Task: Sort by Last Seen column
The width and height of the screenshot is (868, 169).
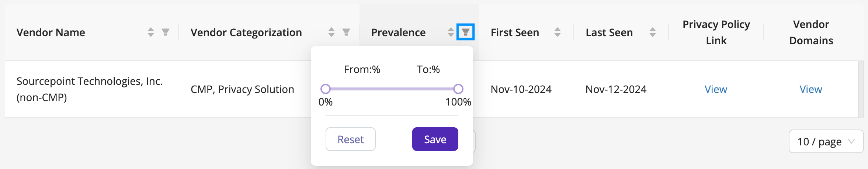Action: [x=653, y=32]
